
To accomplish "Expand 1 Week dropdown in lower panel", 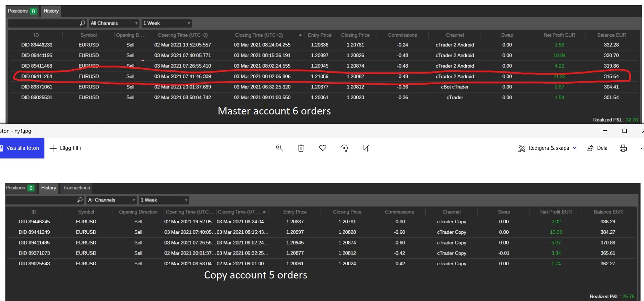I will [x=164, y=200].
